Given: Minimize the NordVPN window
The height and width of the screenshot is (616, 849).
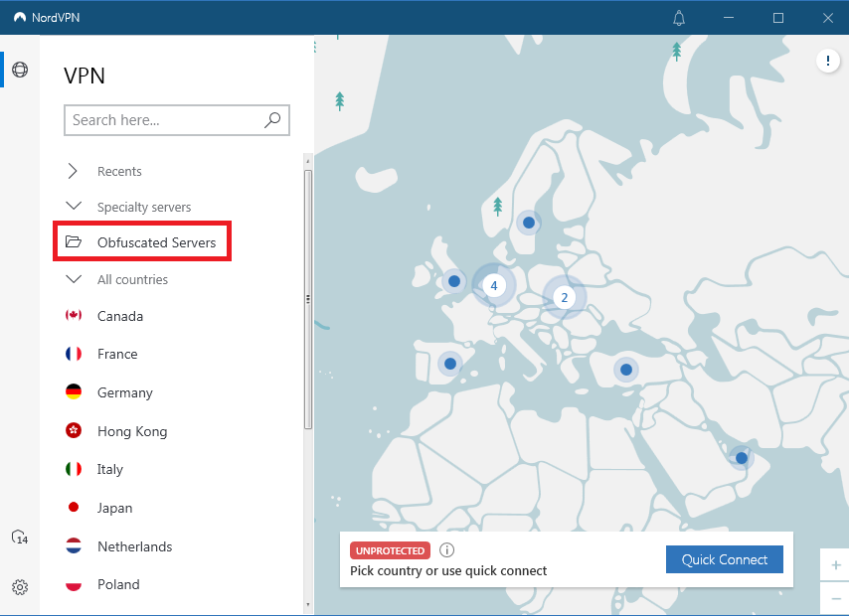Looking at the screenshot, I should point(729,18).
